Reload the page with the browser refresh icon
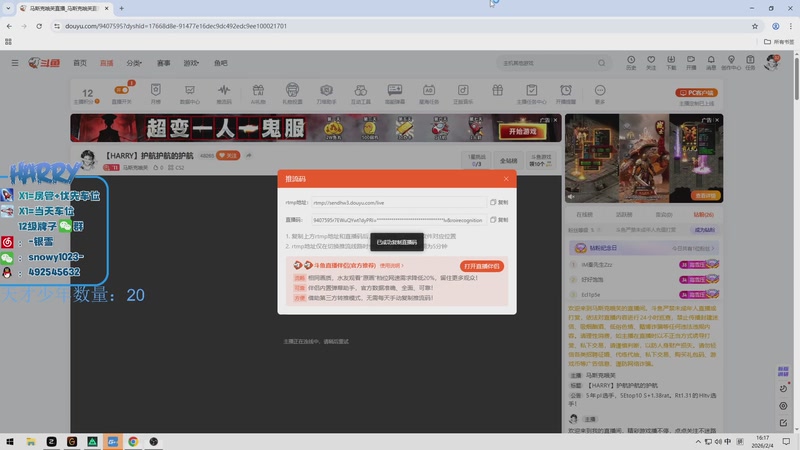 (x=39, y=26)
